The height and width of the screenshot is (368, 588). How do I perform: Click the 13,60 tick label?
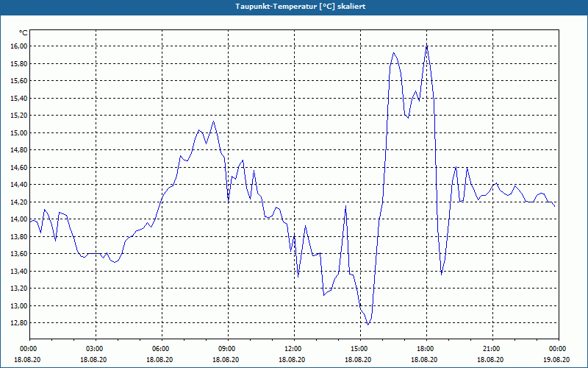coord(18,253)
